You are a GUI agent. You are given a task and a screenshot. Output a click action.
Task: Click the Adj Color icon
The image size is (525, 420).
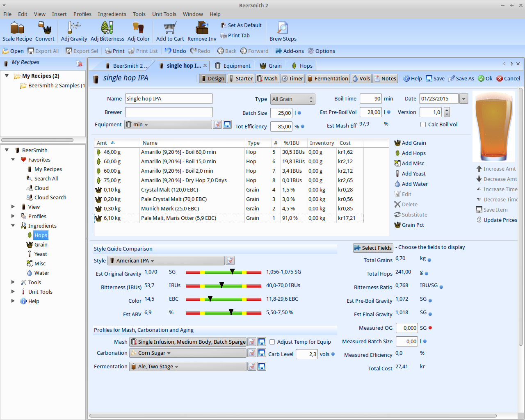pos(138,31)
